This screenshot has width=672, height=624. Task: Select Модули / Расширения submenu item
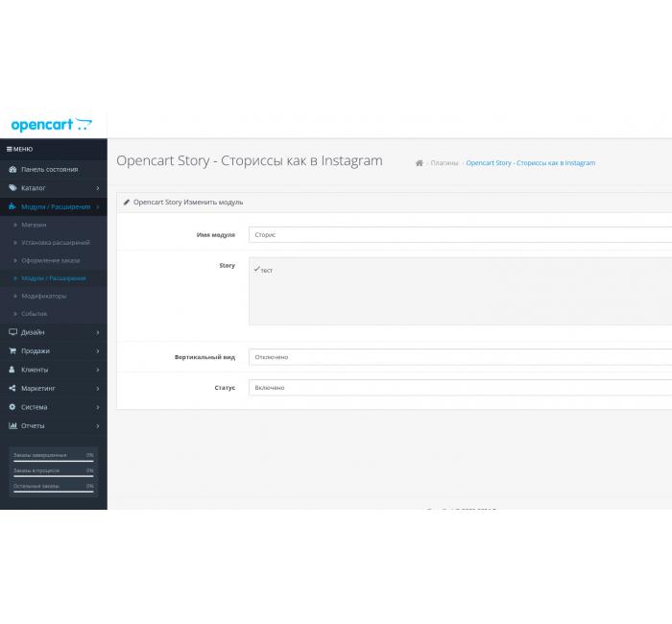[54, 278]
